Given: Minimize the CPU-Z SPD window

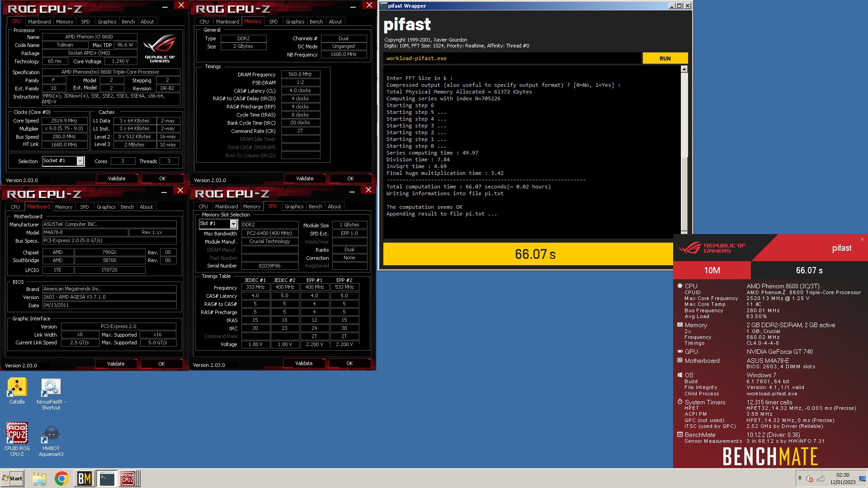Looking at the screenshot, I should coord(352,192).
